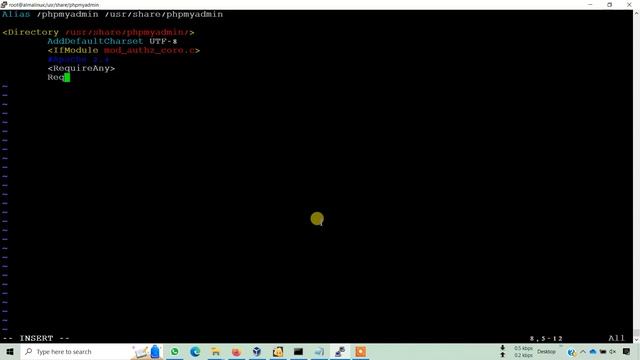Close the PuTTY window
Viewport: 640px width, 360px height.
click(629, 4)
